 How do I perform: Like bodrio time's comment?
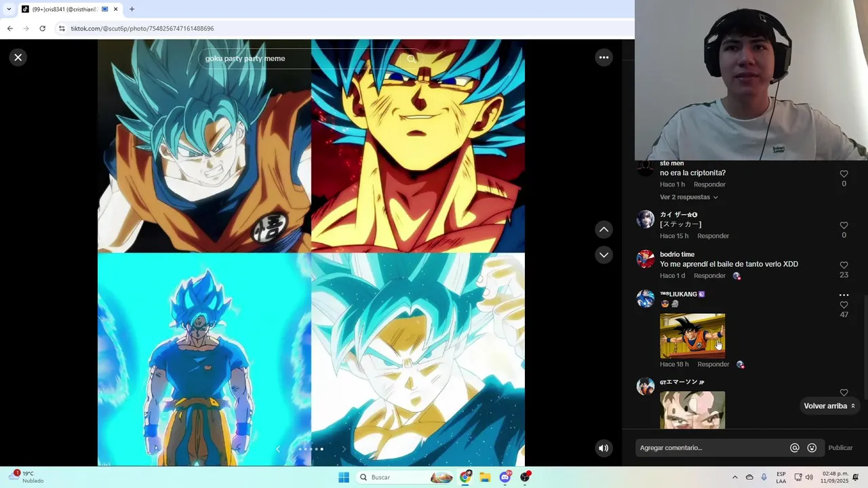[x=844, y=266]
